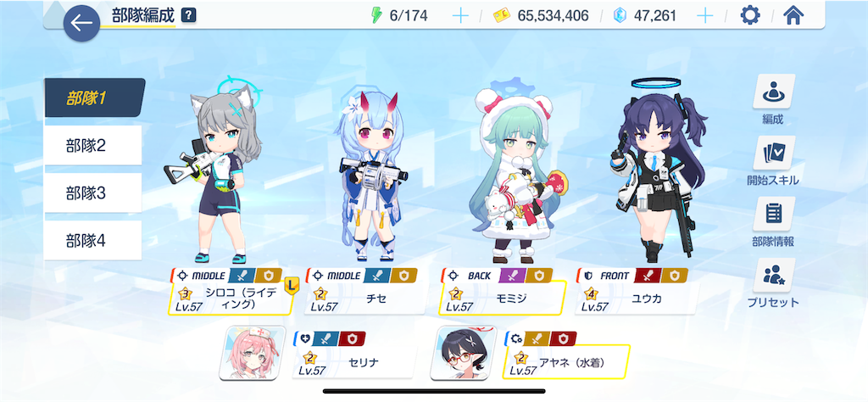Add energy with plus beside 6/174
This screenshot has height=402, width=868.
[x=460, y=15]
